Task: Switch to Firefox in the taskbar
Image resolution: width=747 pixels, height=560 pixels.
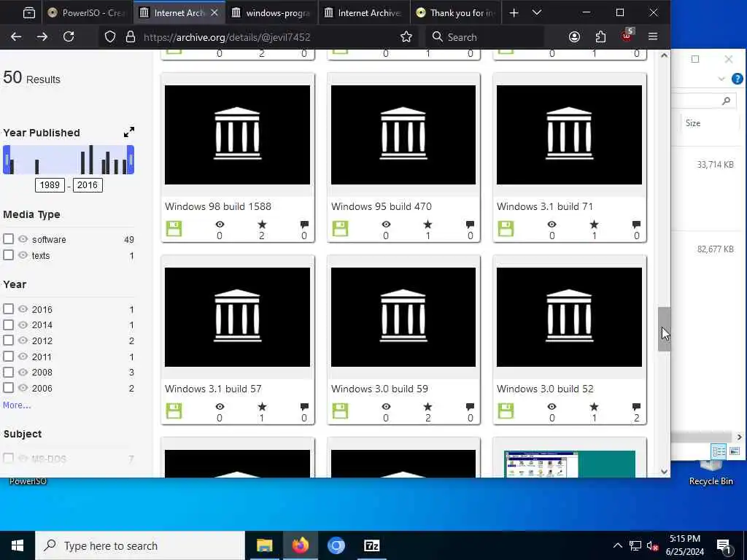Action: tap(300, 545)
